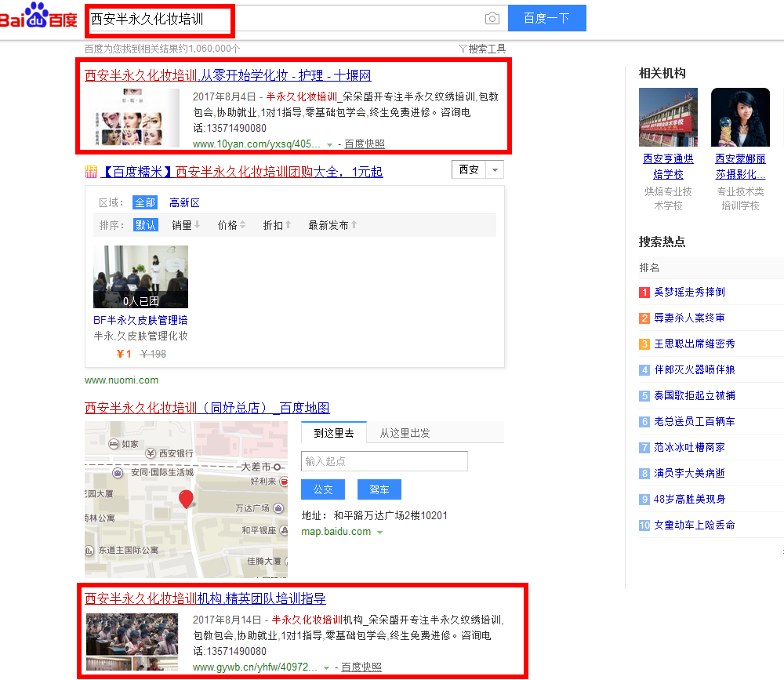Switch to 到这里去 tab
The image size is (784, 680).
(334, 433)
